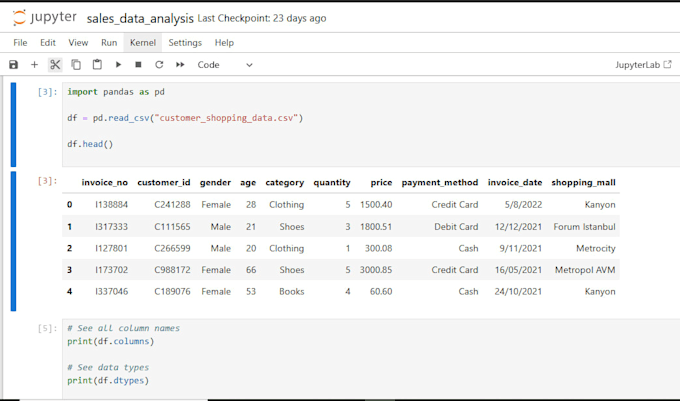Cut the selected cell with the scissors icon
Viewport: 680px width, 401px height.
pyautogui.click(x=55, y=65)
